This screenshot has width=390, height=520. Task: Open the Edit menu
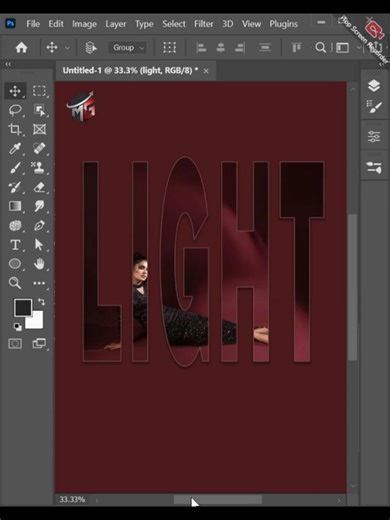click(x=56, y=24)
